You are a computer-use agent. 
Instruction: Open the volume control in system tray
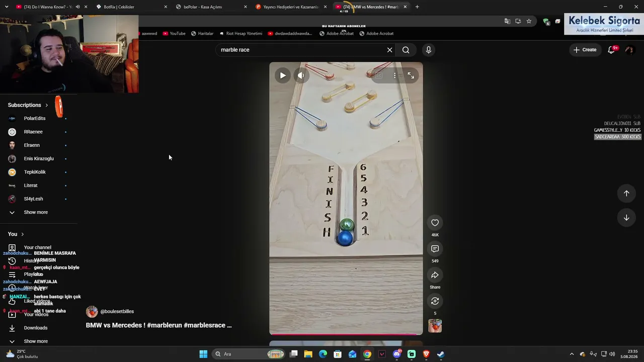click(612, 354)
